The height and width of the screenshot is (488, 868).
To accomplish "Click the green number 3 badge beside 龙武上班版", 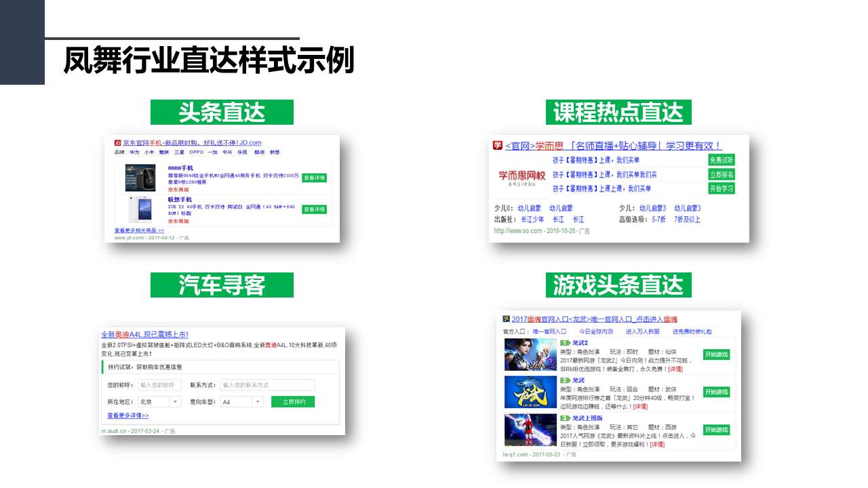I will (x=565, y=418).
